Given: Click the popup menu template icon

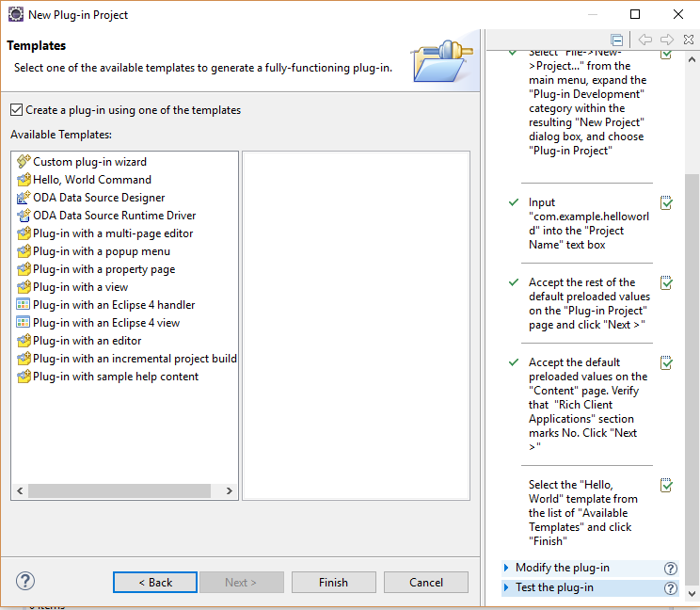Looking at the screenshot, I should [x=24, y=250].
